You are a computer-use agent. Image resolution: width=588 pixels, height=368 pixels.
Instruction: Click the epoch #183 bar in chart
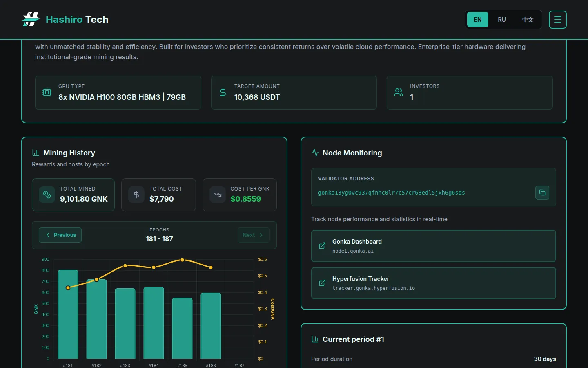pyautogui.click(x=125, y=323)
